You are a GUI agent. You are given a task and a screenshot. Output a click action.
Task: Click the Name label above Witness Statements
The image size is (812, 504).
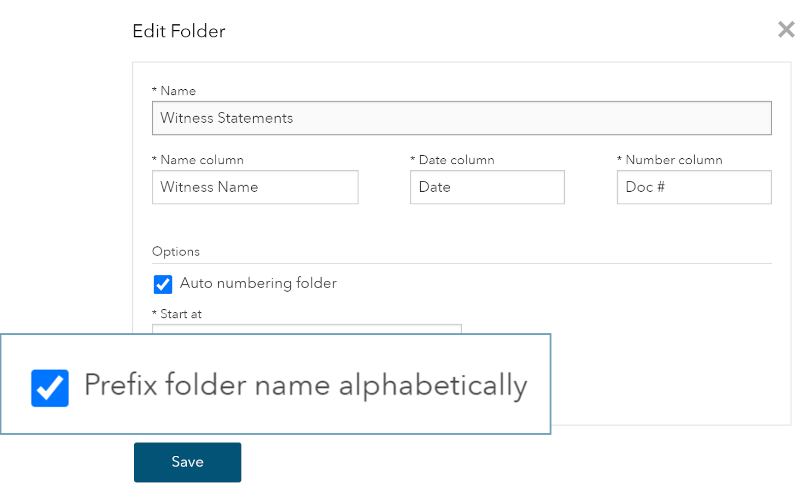tap(178, 91)
